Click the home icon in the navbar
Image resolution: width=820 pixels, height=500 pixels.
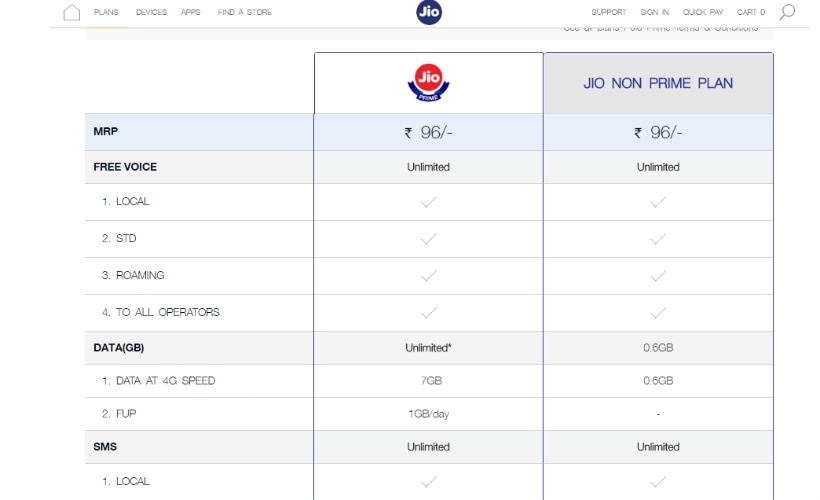(72, 12)
